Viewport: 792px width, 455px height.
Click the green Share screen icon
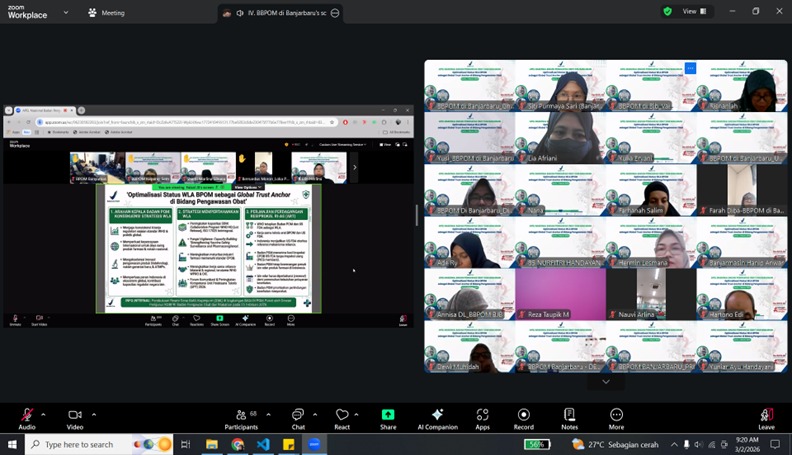point(388,415)
